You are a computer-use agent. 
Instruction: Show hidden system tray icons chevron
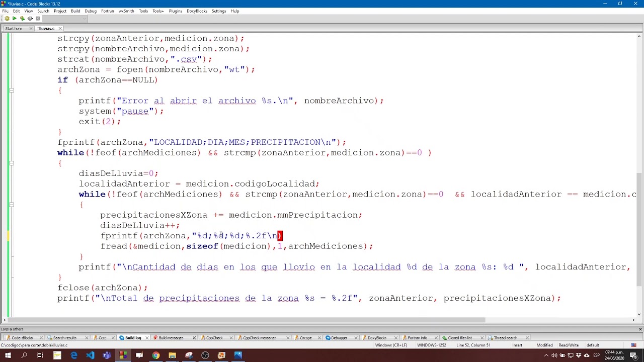click(546, 356)
